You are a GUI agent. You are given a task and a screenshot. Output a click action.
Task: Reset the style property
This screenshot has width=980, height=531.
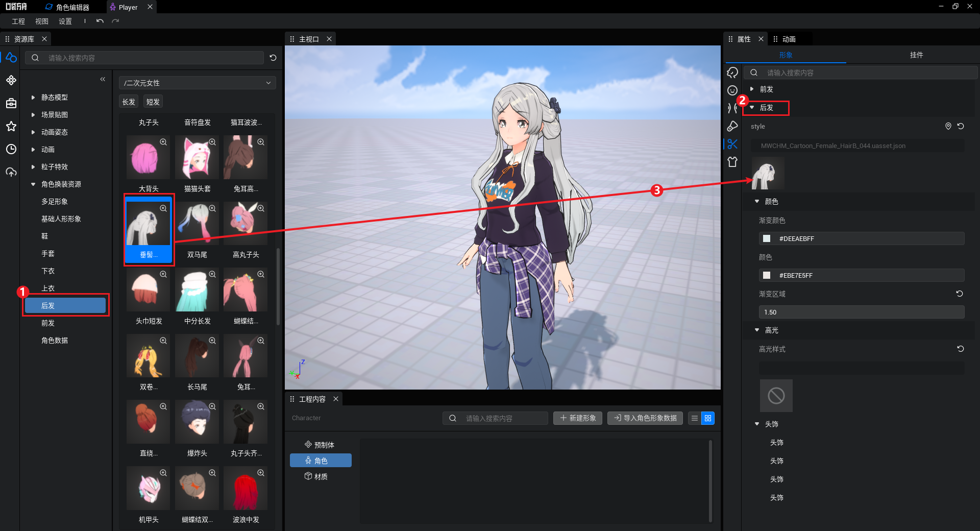coord(961,126)
